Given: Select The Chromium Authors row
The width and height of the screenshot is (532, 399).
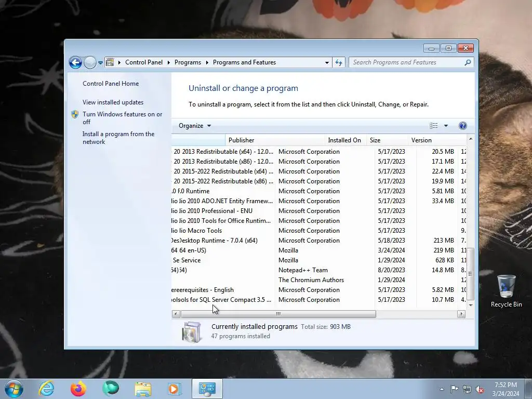Looking at the screenshot, I should tap(319, 280).
